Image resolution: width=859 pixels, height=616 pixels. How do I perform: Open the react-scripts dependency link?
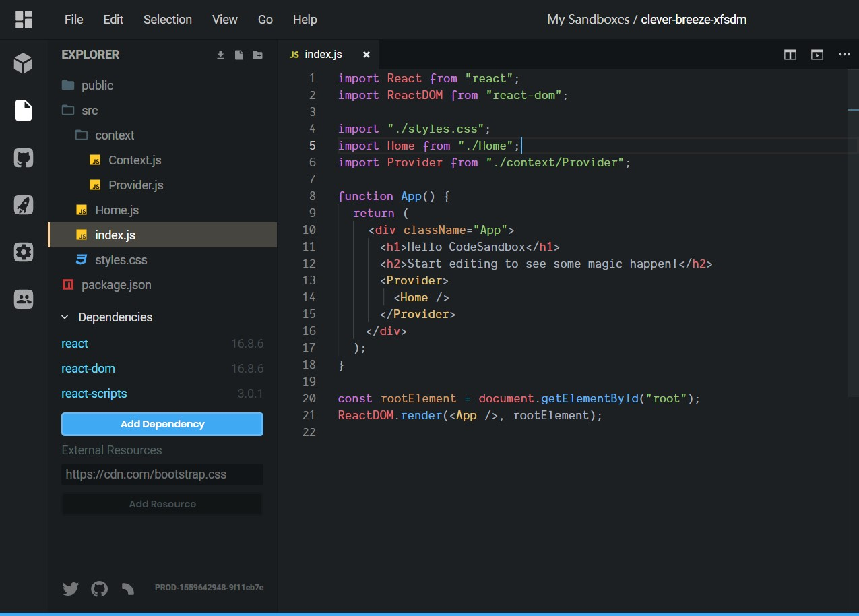pyautogui.click(x=94, y=394)
